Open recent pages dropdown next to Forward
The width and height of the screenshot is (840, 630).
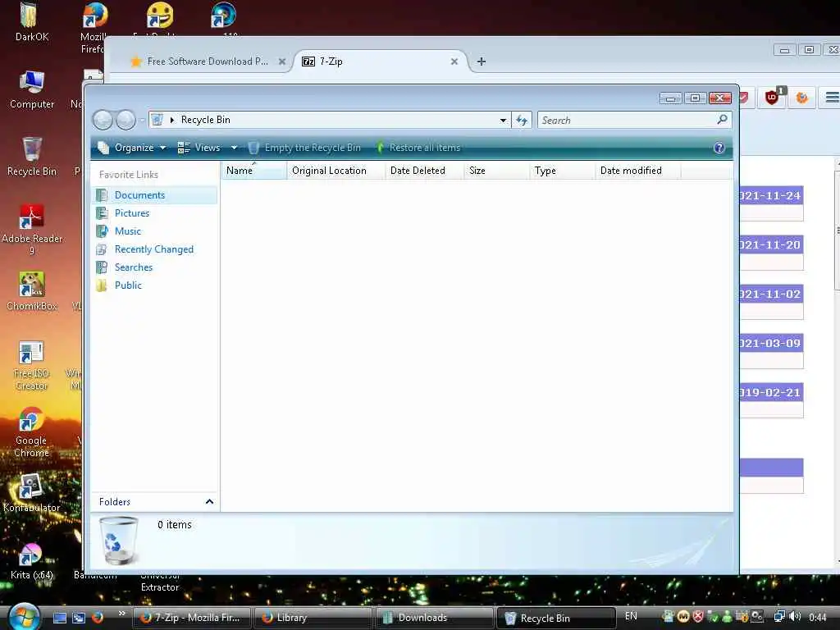coord(142,121)
